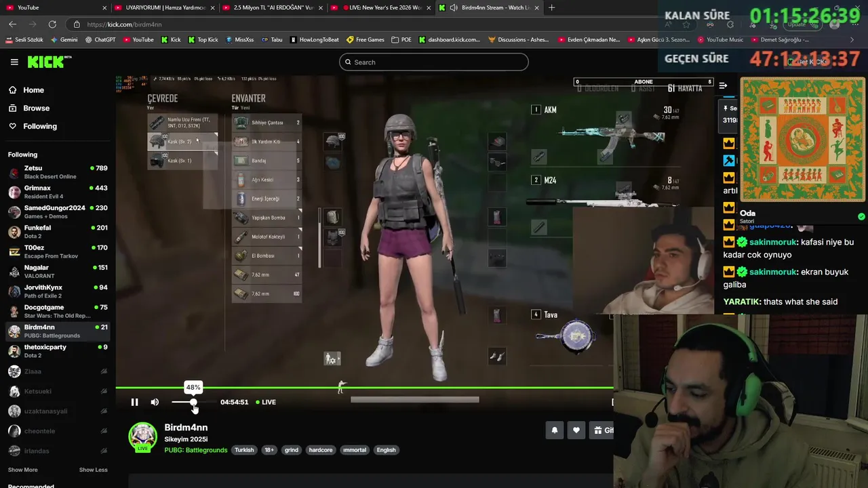Screen dimensions: 868x488
Task: Open dashboard.kick.com bookmark
Action: point(449,40)
